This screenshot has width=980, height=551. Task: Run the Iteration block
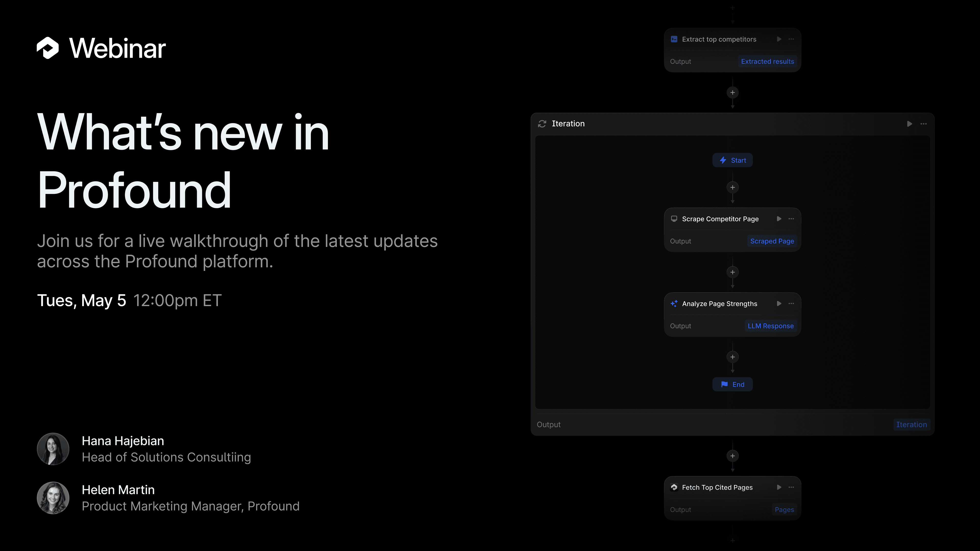(909, 123)
